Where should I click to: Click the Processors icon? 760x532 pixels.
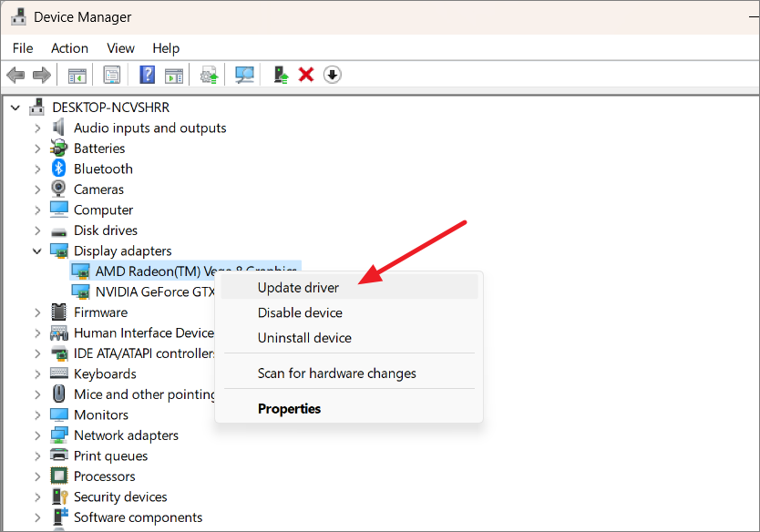click(x=59, y=476)
